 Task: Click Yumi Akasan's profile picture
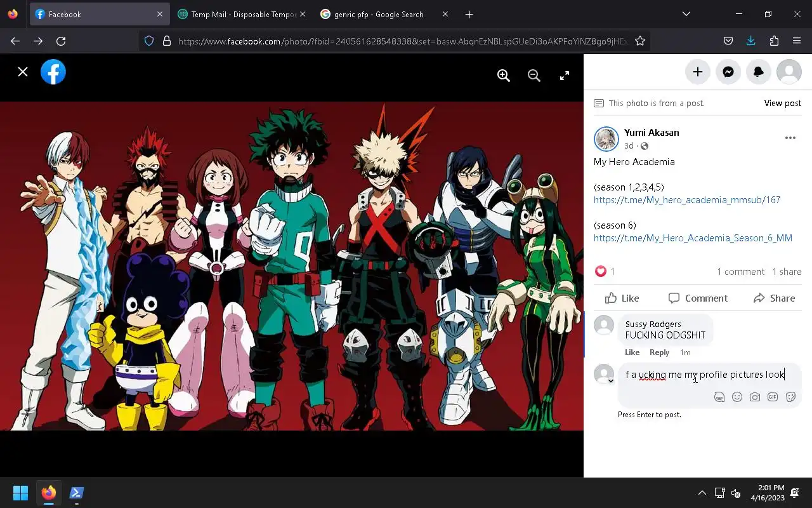(606, 139)
